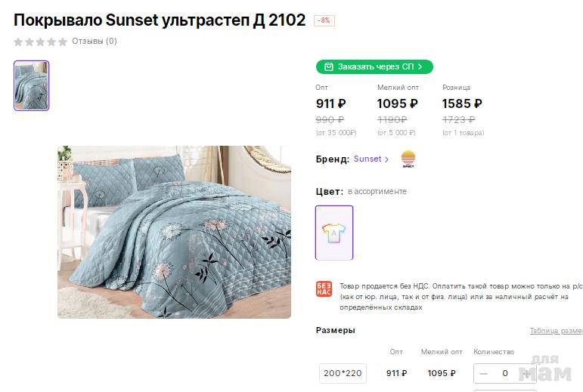Screen dimensions: 583x392
Task: Click the fifth rating star
Action: pos(63,42)
